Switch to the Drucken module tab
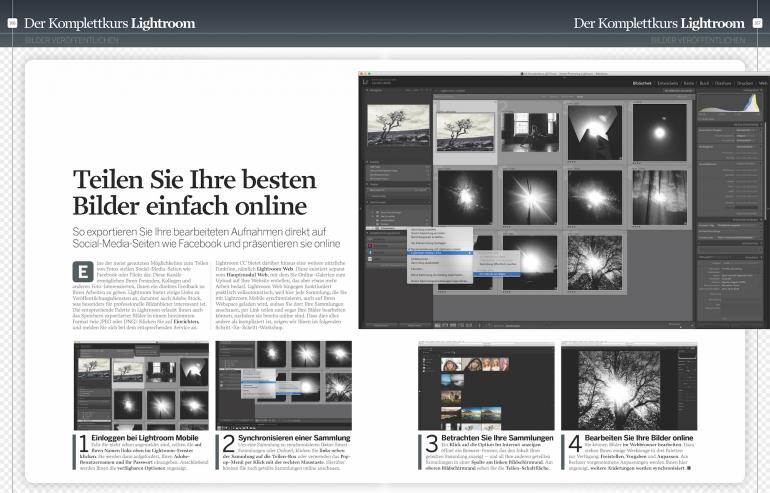Viewport: 770px width, 493px height. [x=745, y=83]
